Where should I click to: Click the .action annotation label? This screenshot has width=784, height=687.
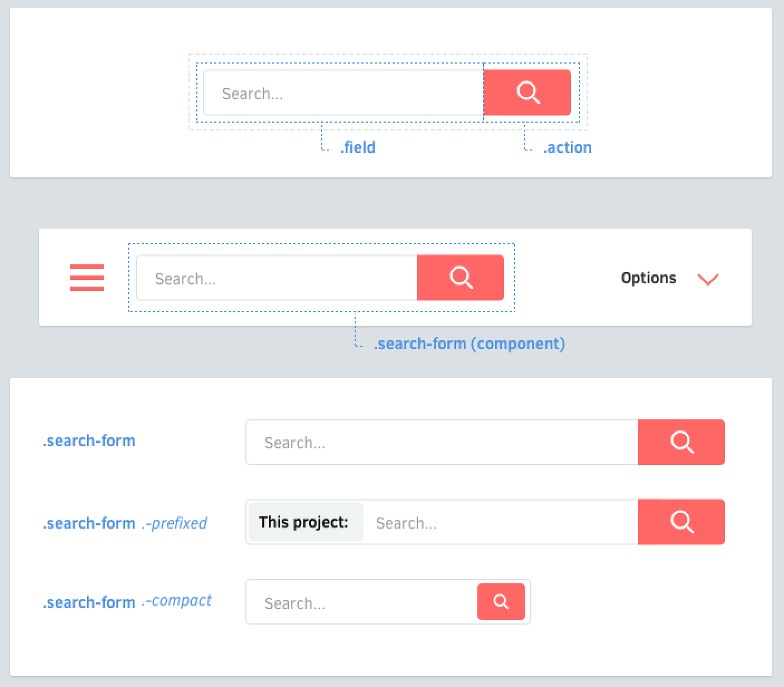coord(567,147)
